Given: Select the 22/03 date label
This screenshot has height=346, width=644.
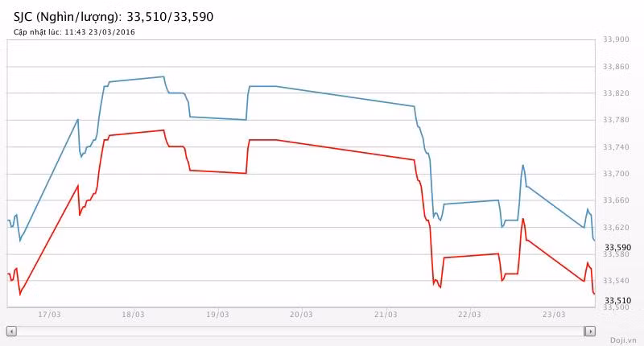Looking at the screenshot, I should click(469, 315).
